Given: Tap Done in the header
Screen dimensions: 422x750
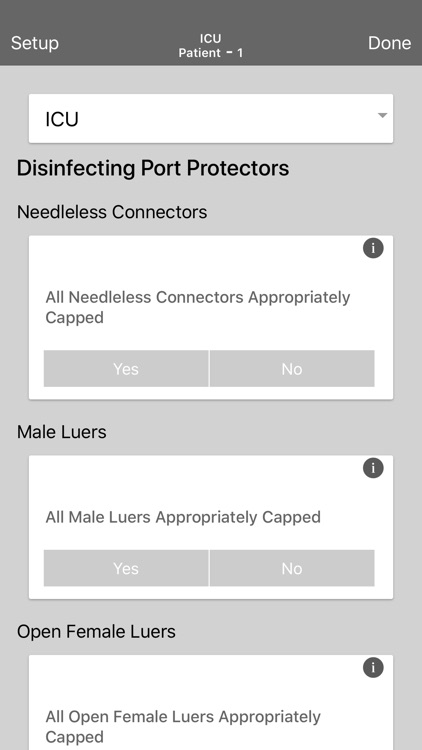Looking at the screenshot, I should coord(389,43).
